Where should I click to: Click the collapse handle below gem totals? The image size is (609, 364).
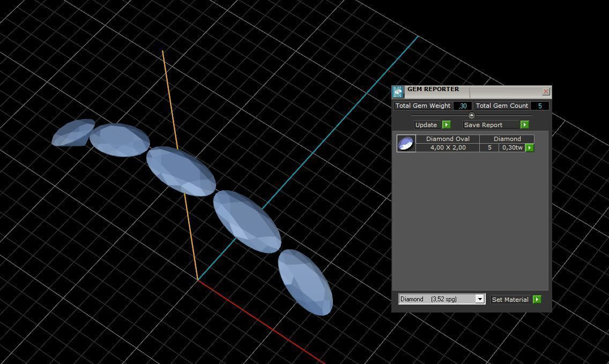coord(472,115)
